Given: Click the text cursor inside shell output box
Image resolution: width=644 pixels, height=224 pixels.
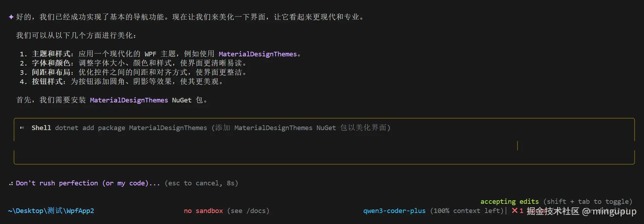Looking at the screenshot, I should pos(517,146).
